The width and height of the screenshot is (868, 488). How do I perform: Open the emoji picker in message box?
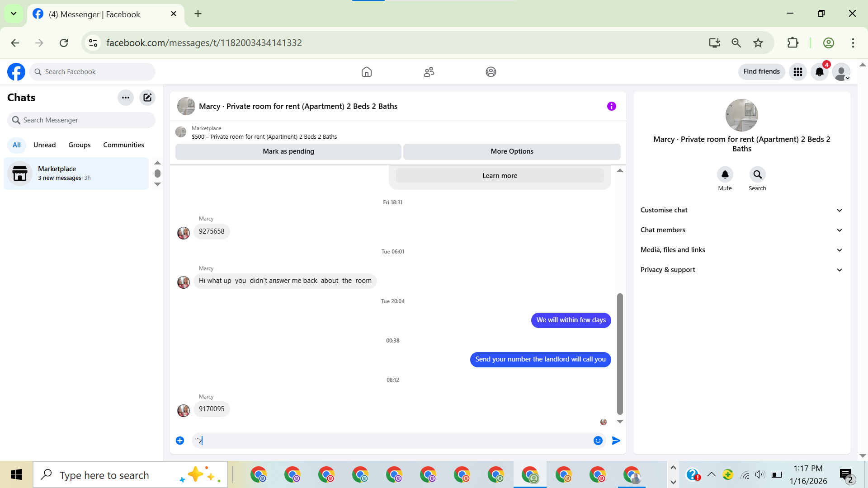pos(598,441)
